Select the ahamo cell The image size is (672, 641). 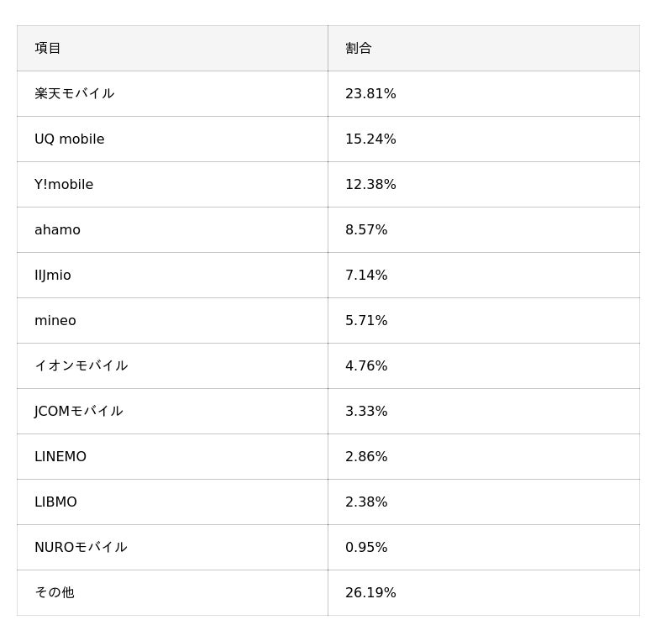pos(57,230)
